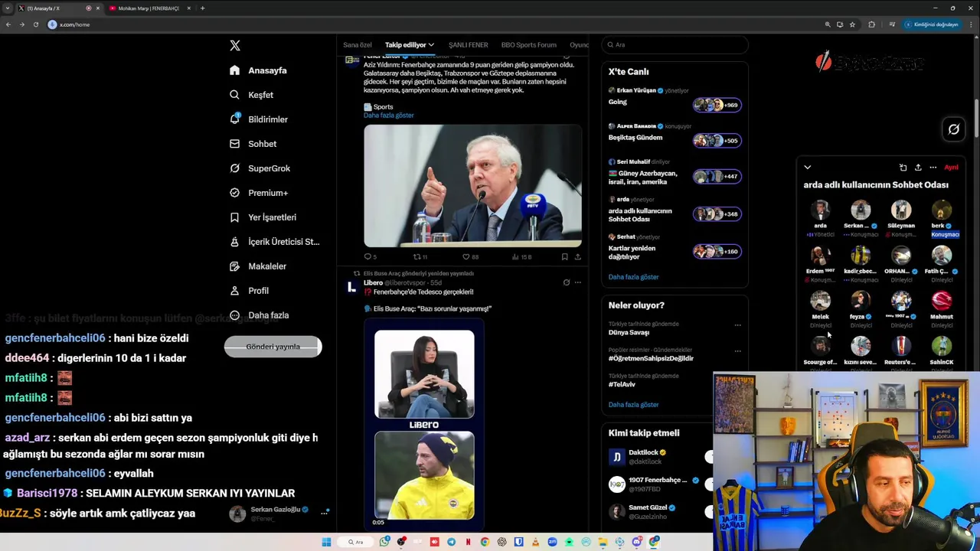Expand the Daha fazla menu
Image resolution: width=980 pixels, height=551 pixels.
coord(259,315)
